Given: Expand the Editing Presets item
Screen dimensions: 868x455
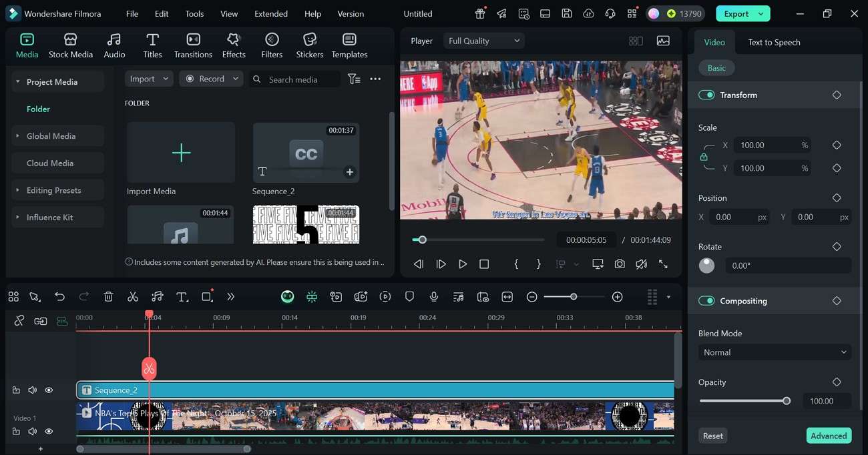Looking at the screenshot, I should [17, 190].
